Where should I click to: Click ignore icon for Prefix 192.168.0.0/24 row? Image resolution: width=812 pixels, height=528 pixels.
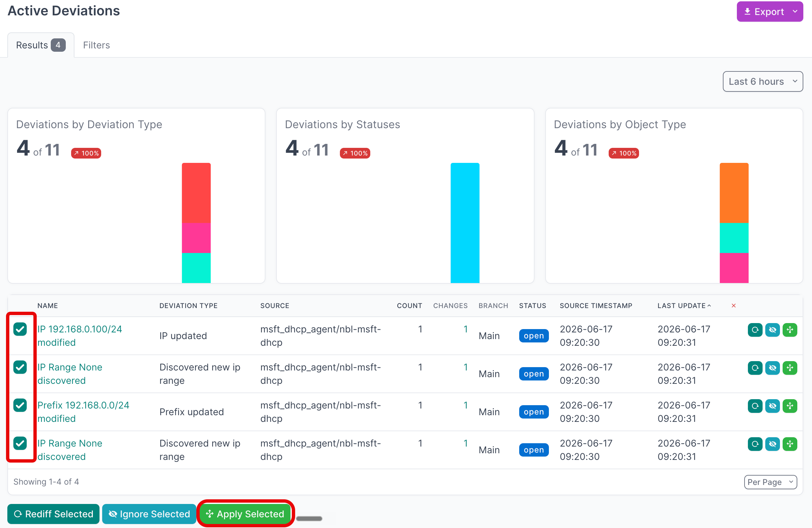coord(772,406)
